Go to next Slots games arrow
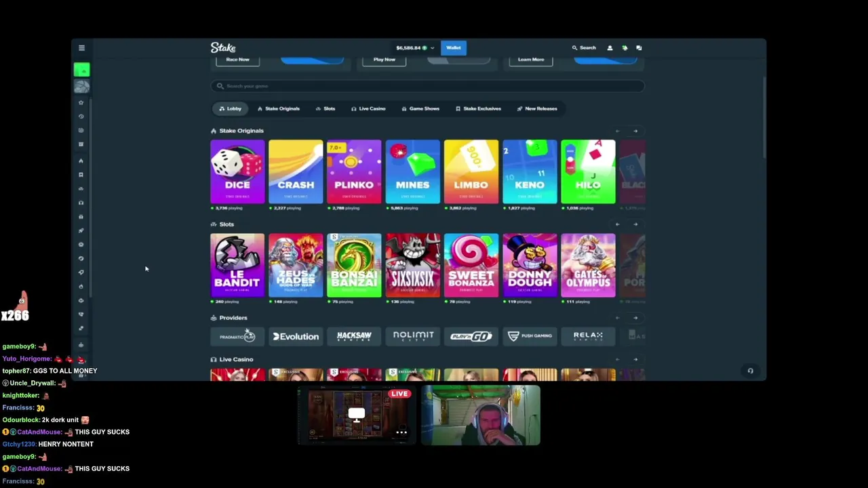The height and width of the screenshot is (488, 868). 635,224
